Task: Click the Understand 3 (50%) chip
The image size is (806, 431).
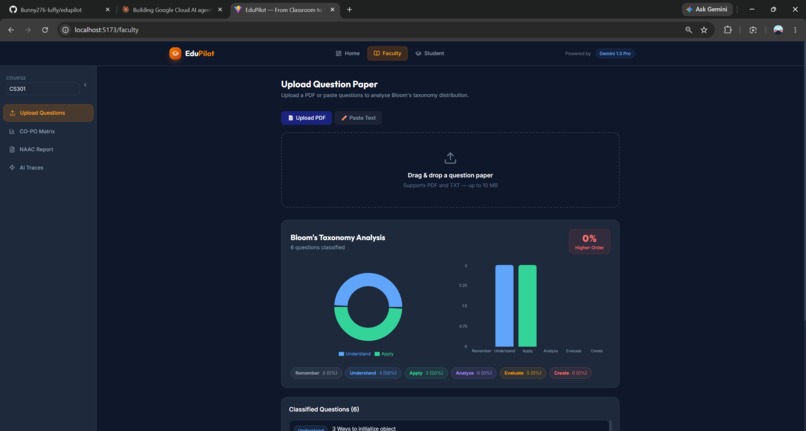Action: click(373, 373)
